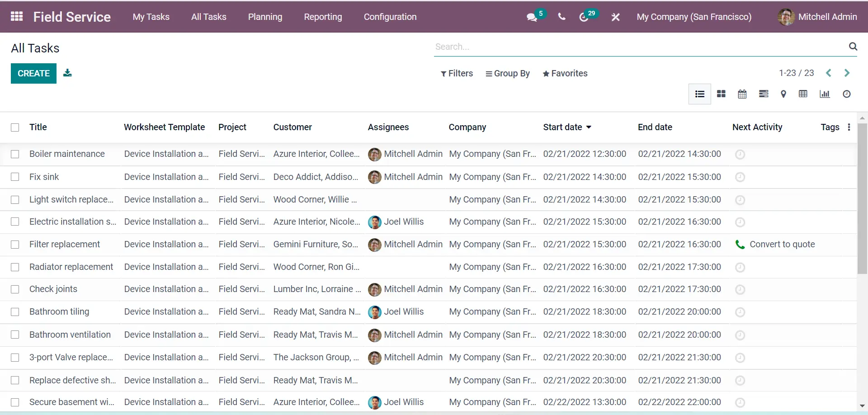Check the Electric installation row checkbox

[15, 222]
